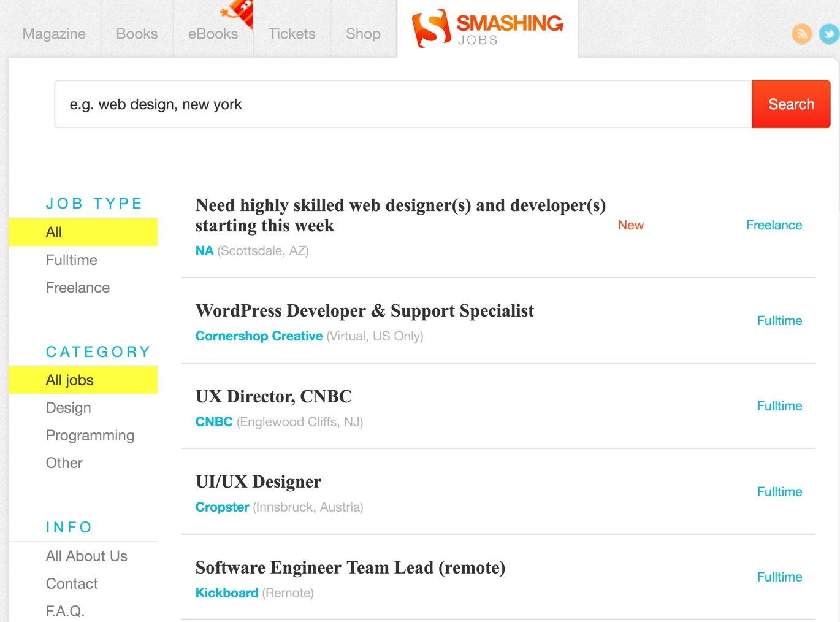The height and width of the screenshot is (622, 840).
Task: Click the CNBC company link
Action: coord(214,422)
